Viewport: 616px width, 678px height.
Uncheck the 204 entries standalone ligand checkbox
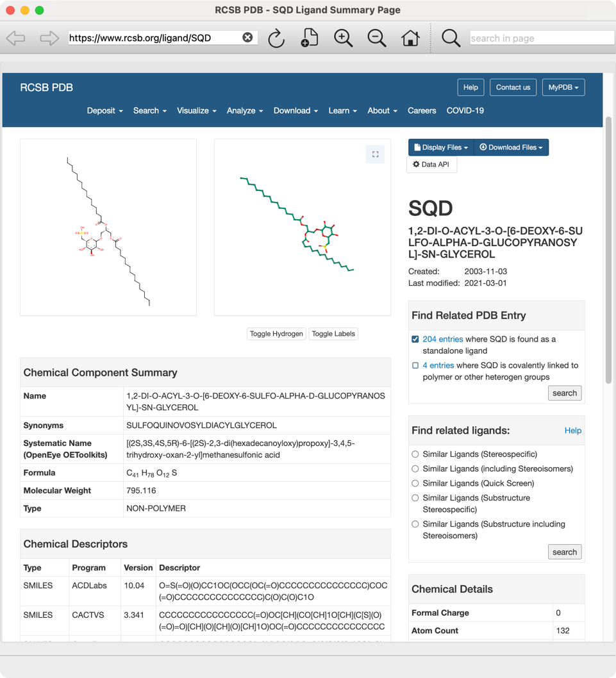(415, 340)
